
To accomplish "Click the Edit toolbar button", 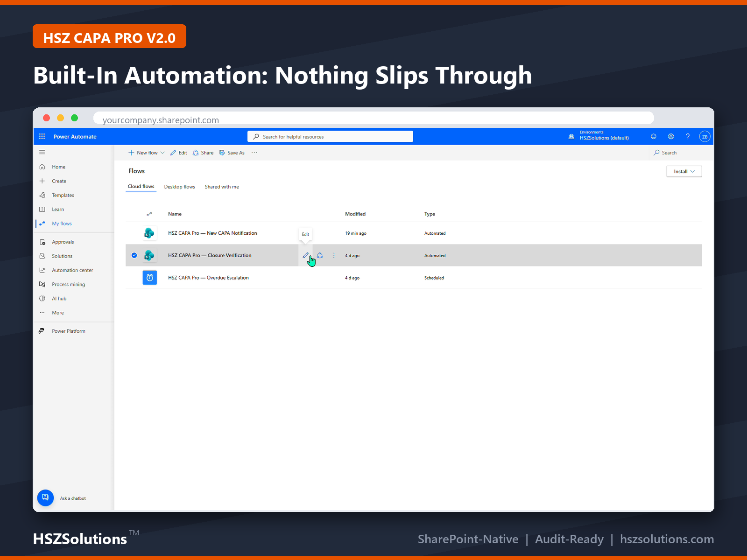I will point(179,153).
